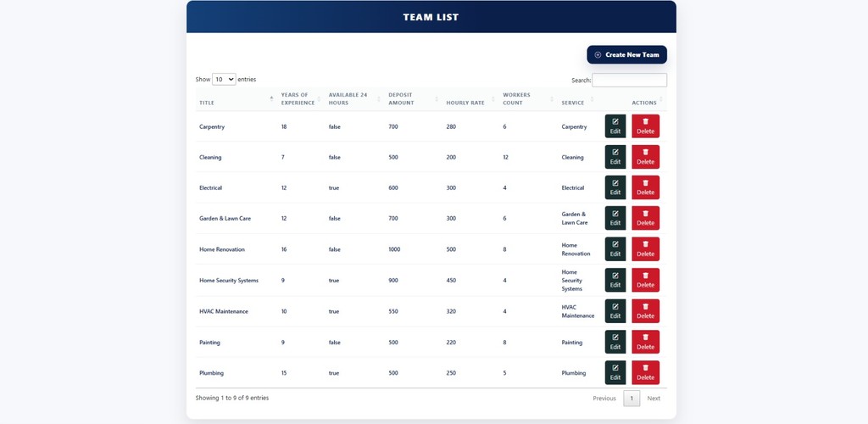Click the Team List header title
The height and width of the screenshot is (424, 868).
tap(431, 17)
